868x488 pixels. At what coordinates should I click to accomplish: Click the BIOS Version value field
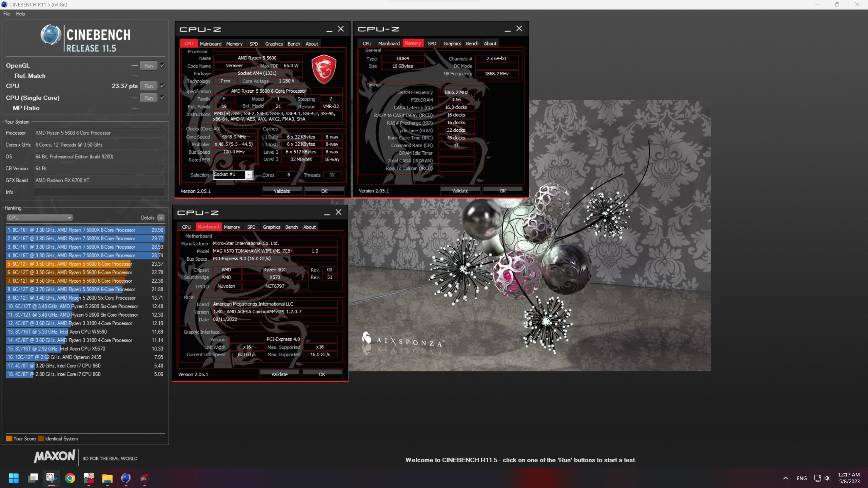pyautogui.click(x=275, y=312)
